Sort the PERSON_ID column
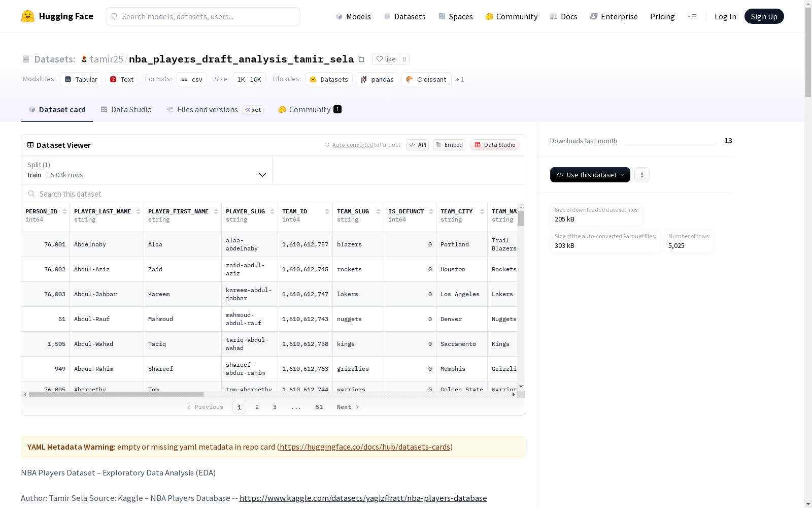812x508 pixels. 64,211
